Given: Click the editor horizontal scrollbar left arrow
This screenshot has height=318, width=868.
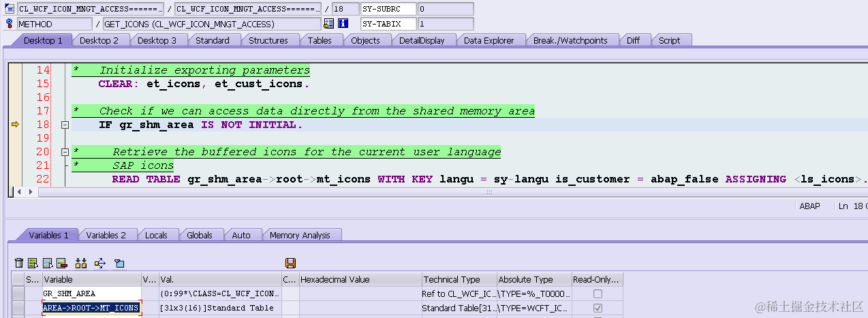Looking at the screenshot, I should point(19,192).
